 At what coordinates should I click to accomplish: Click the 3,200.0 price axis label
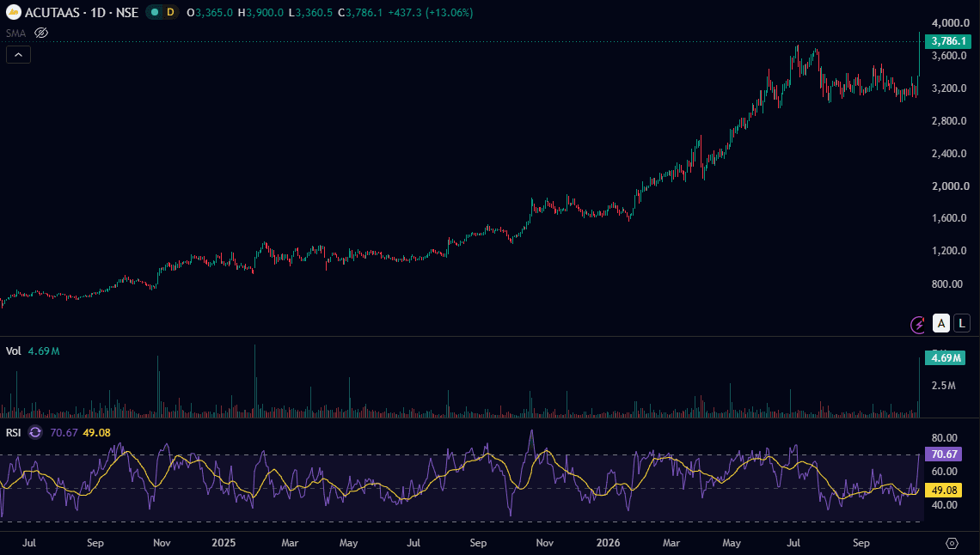(951, 88)
